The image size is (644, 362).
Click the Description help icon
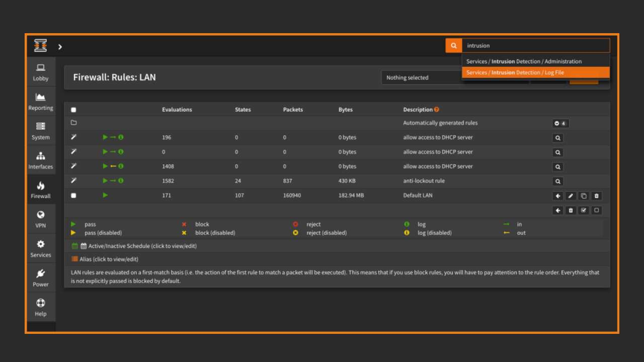pos(437,109)
